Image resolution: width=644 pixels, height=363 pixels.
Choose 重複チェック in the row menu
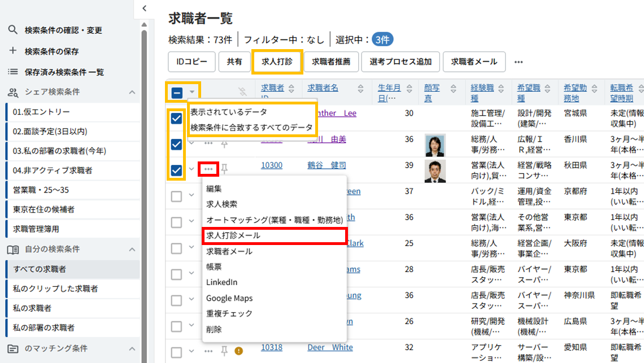pos(229,313)
